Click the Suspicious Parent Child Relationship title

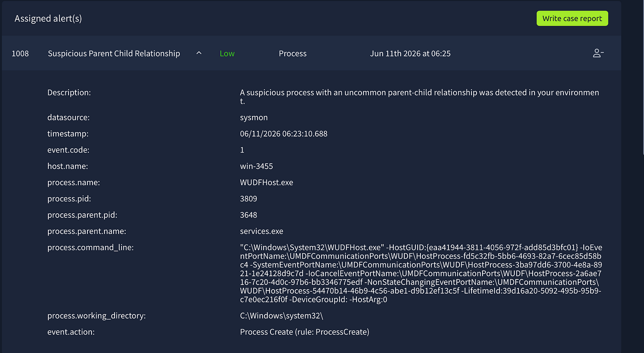114,53
